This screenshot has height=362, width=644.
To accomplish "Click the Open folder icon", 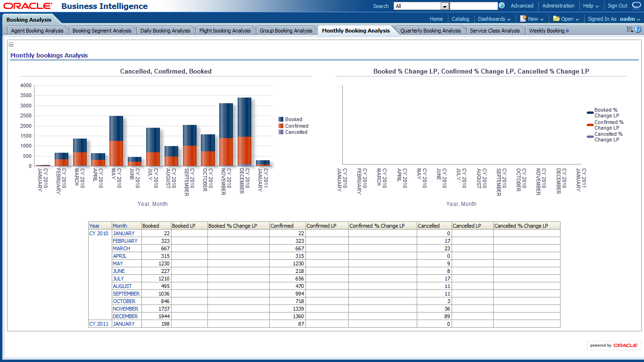I will (556, 19).
